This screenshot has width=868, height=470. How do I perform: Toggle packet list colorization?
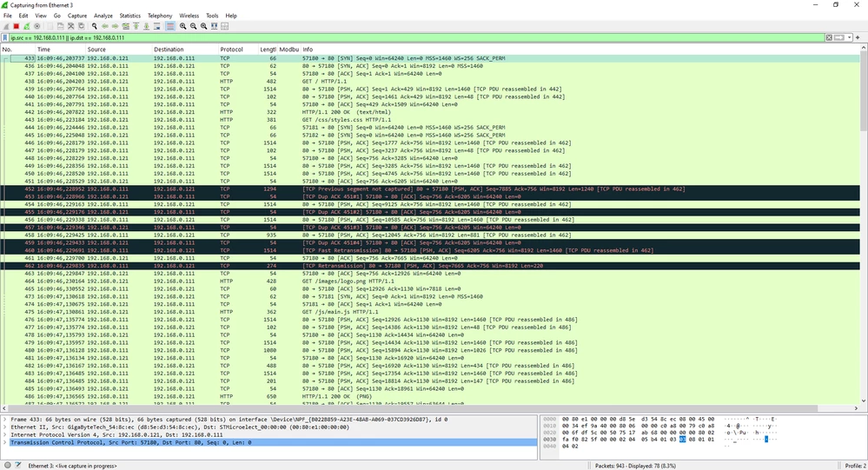[x=170, y=26]
